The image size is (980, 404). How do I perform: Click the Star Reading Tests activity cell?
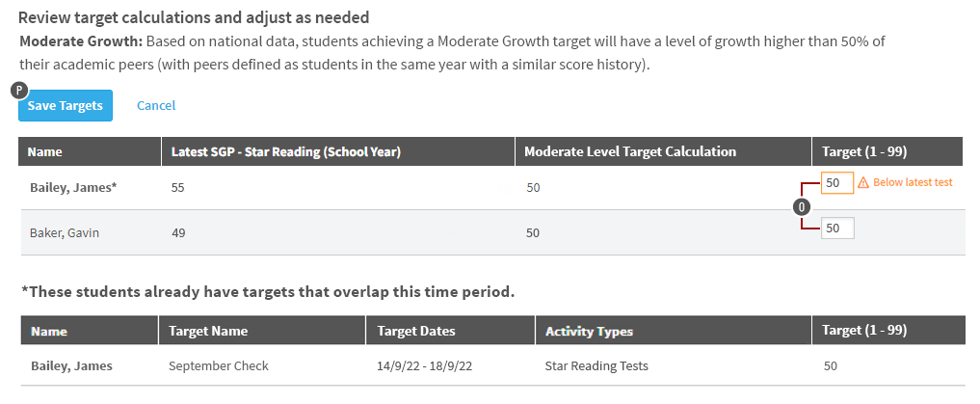pyautogui.click(x=596, y=365)
